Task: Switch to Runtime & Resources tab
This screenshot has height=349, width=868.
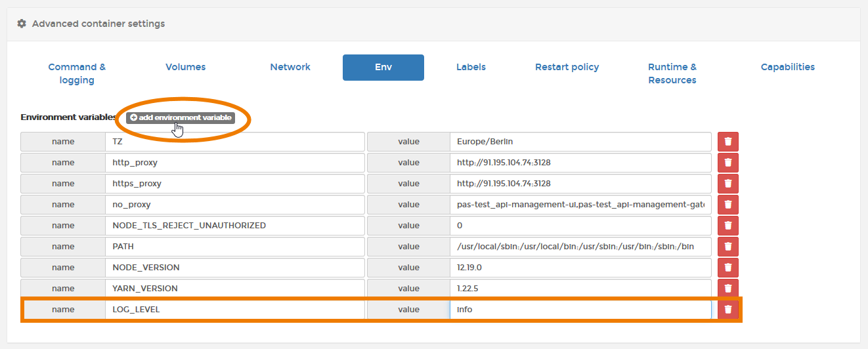Action: (672, 73)
